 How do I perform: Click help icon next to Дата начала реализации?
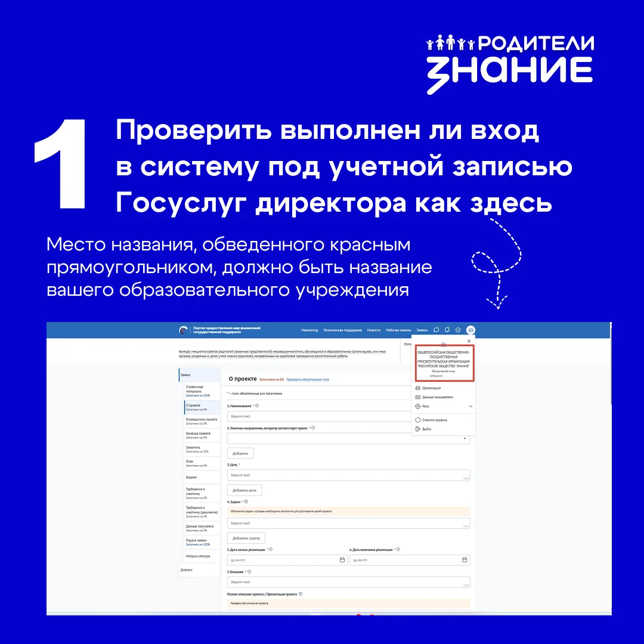(x=271, y=550)
